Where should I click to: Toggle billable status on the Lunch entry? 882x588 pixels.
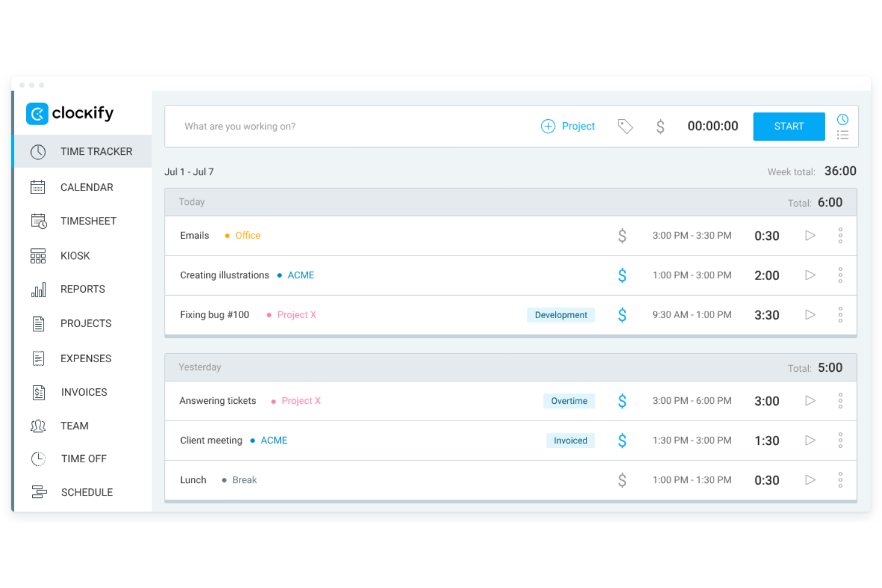pos(622,480)
